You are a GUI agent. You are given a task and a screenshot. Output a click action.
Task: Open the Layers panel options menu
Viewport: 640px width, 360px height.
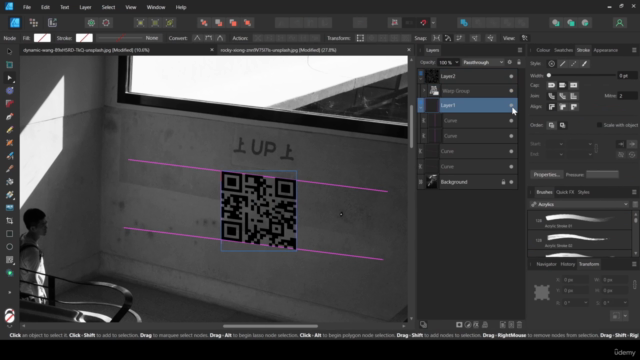[x=520, y=50]
